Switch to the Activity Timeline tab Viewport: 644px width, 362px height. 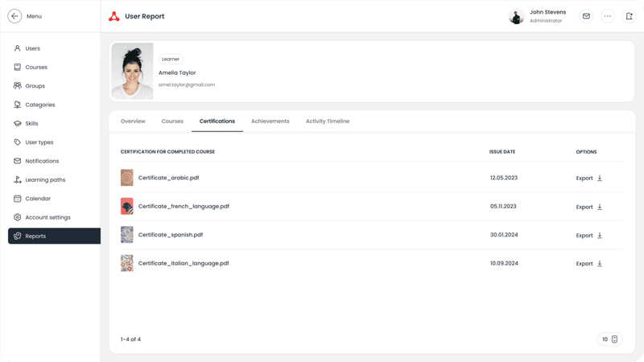pos(328,121)
